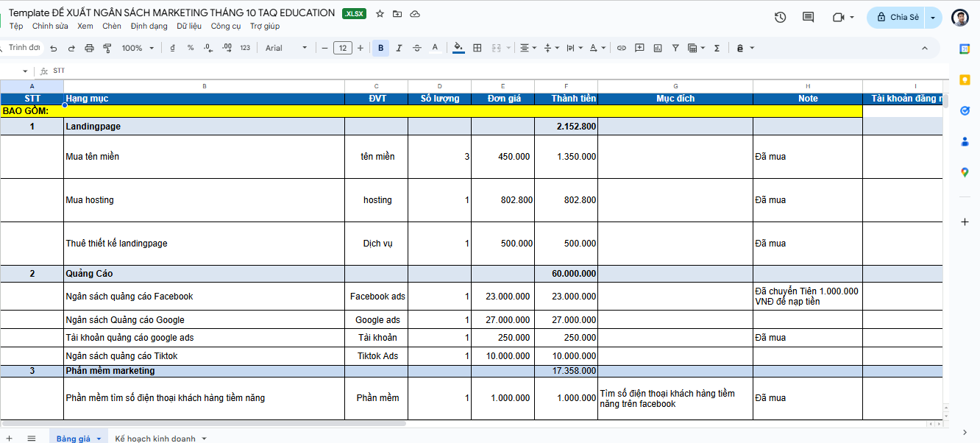Open the Arial font dropdown
Image resolution: width=980 pixels, height=443 pixels.
pyautogui.click(x=286, y=48)
